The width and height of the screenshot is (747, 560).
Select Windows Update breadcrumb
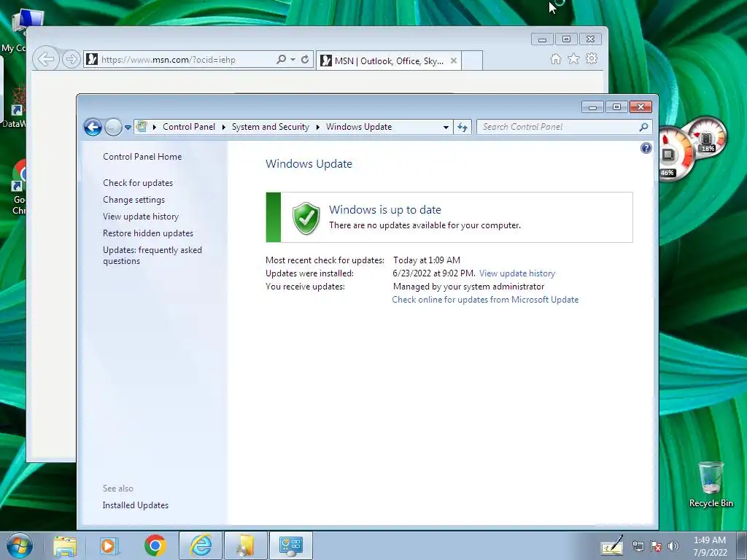(x=359, y=127)
